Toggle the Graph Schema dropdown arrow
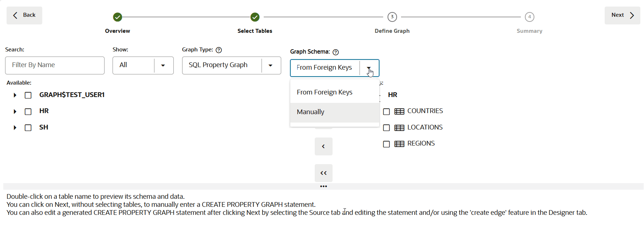644x232 pixels. (x=369, y=68)
